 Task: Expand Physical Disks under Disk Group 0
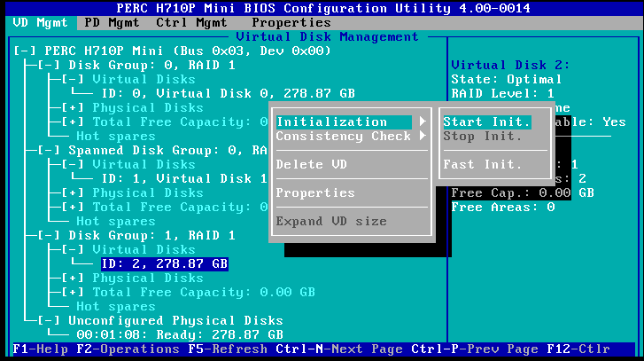click(x=73, y=107)
